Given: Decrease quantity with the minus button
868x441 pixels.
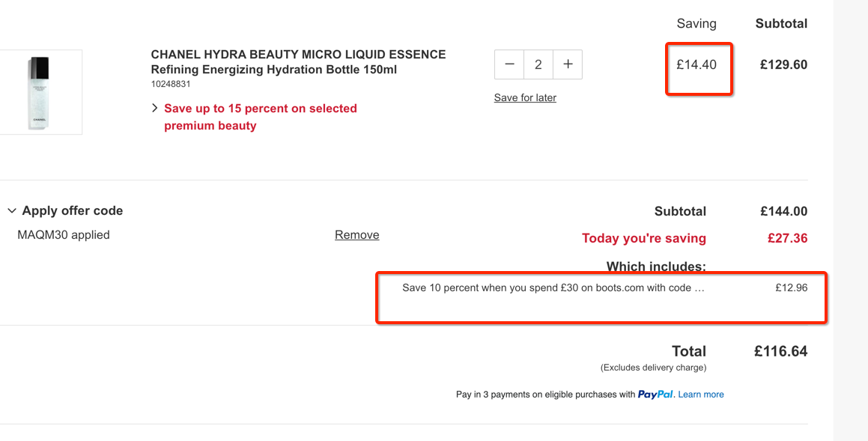Looking at the screenshot, I should click(x=509, y=64).
